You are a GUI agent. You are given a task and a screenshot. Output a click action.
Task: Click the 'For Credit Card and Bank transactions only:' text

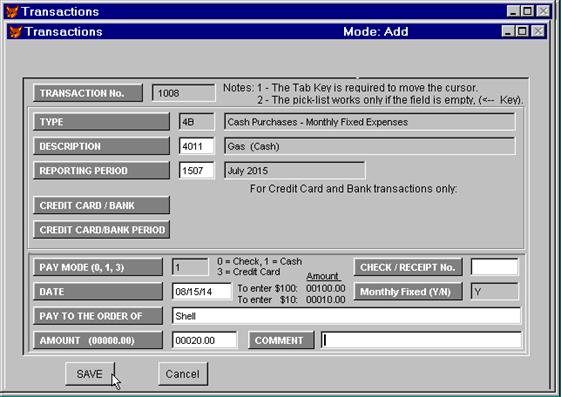tap(353, 189)
